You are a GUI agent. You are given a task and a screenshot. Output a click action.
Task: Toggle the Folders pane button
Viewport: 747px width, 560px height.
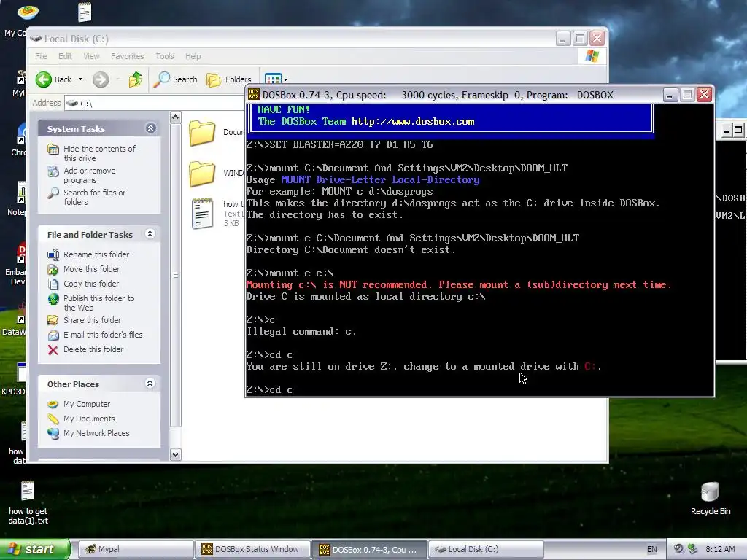pyautogui.click(x=228, y=79)
